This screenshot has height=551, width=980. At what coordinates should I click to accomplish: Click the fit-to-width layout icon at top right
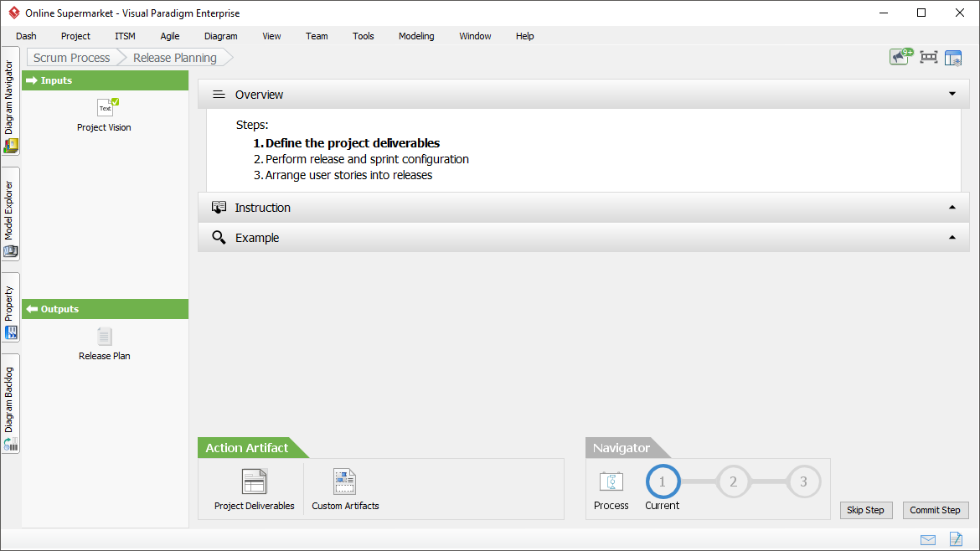pyautogui.click(x=929, y=58)
